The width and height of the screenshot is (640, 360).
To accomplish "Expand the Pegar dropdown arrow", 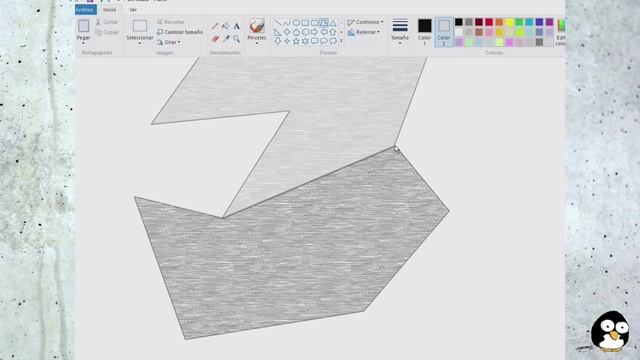I will click(x=84, y=43).
